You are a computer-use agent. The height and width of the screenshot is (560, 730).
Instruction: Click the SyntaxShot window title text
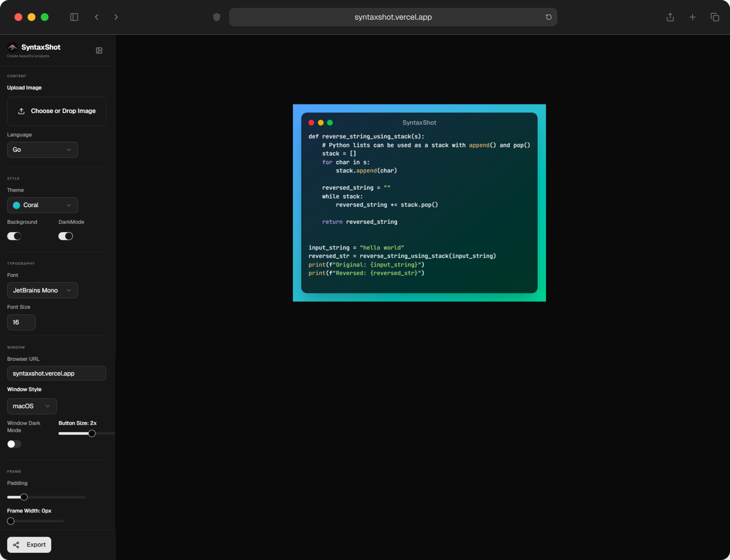click(x=419, y=123)
